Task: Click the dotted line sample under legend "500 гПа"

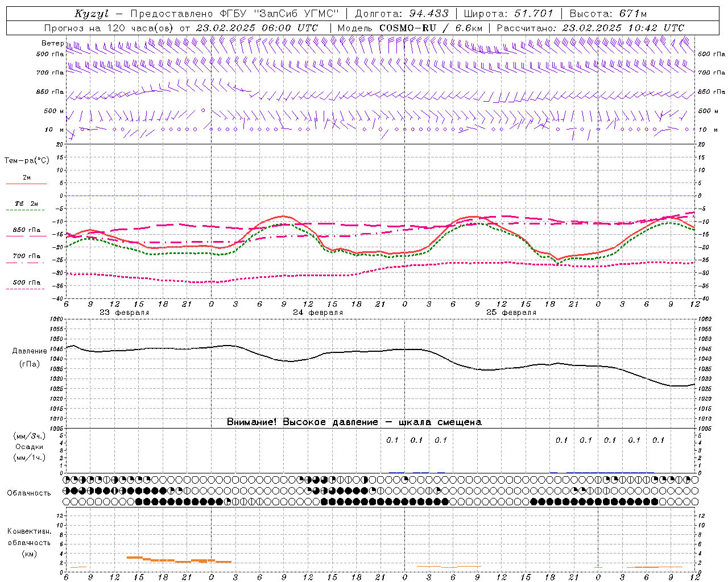Action: point(26,289)
